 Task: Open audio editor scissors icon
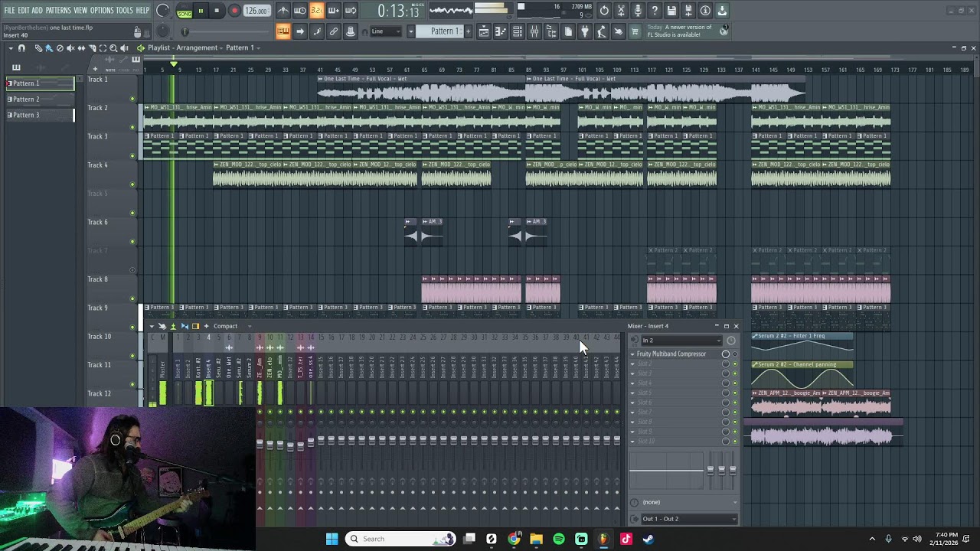pyautogui.click(x=621, y=11)
